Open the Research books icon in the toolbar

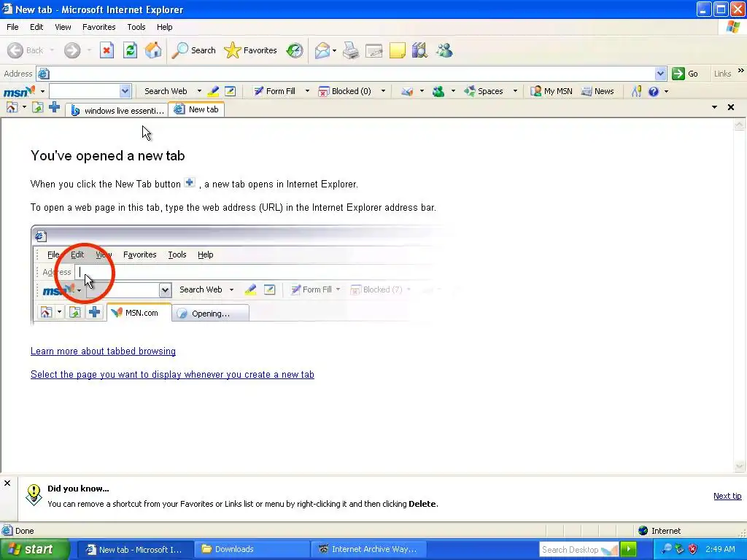pos(419,50)
